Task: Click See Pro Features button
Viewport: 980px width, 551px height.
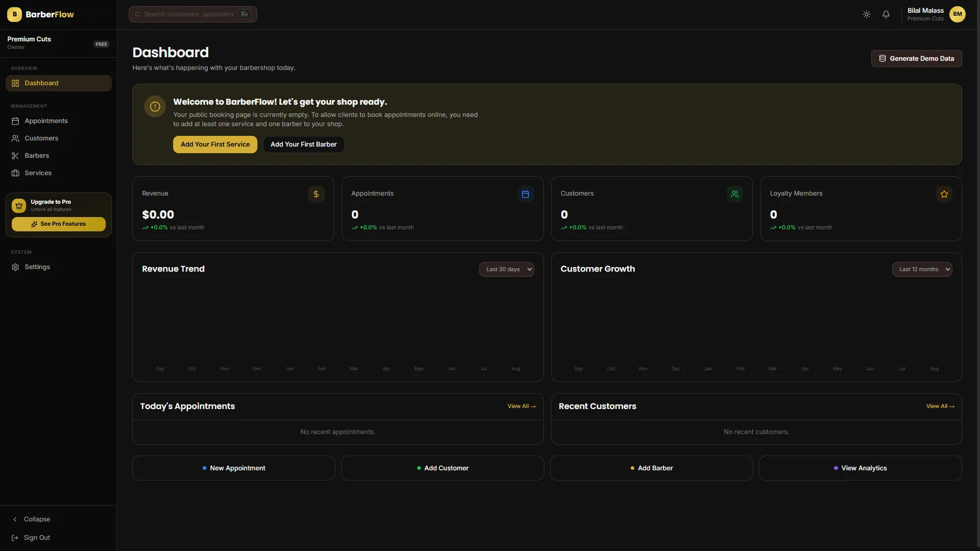Action: pyautogui.click(x=58, y=224)
